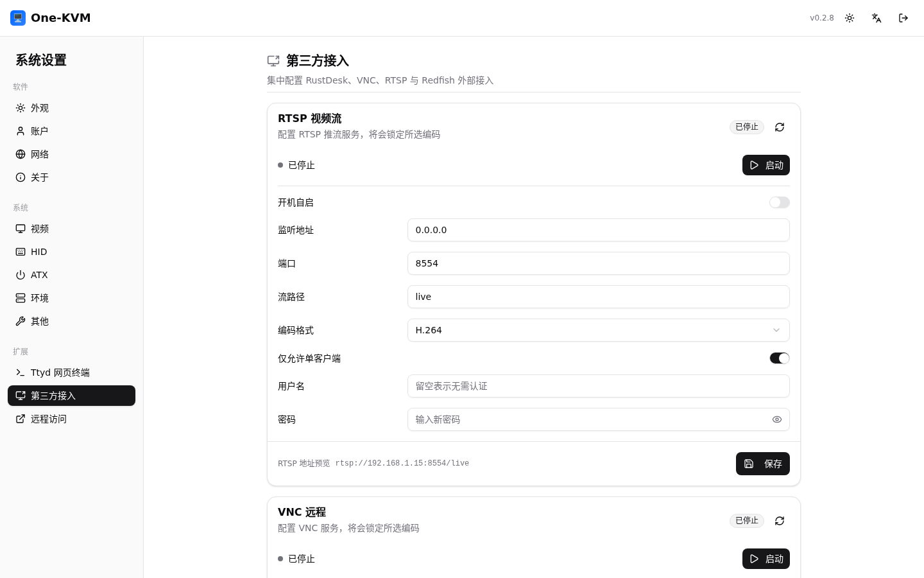Start the RTSP service with 启动
The height and width of the screenshot is (578, 924).
pos(766,165)
